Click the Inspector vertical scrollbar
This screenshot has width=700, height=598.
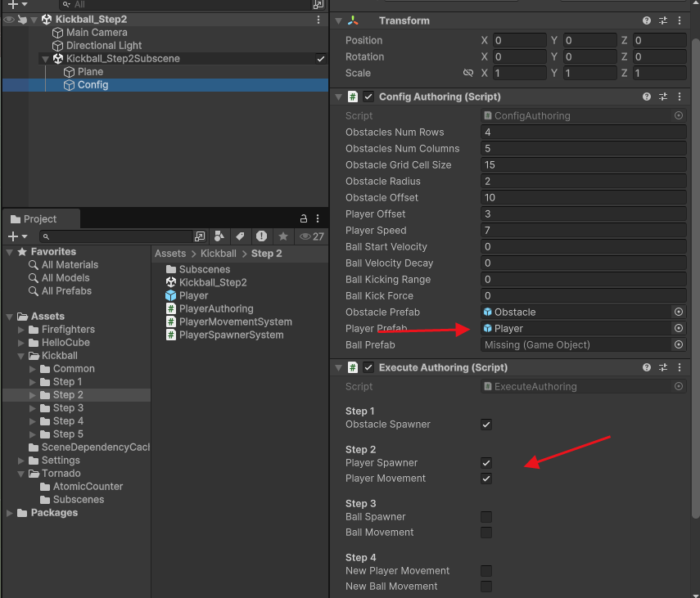pos(696,279)
